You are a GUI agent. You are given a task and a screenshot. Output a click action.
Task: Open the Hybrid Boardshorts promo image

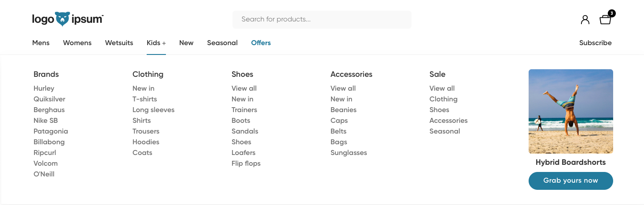pos(571,111)
